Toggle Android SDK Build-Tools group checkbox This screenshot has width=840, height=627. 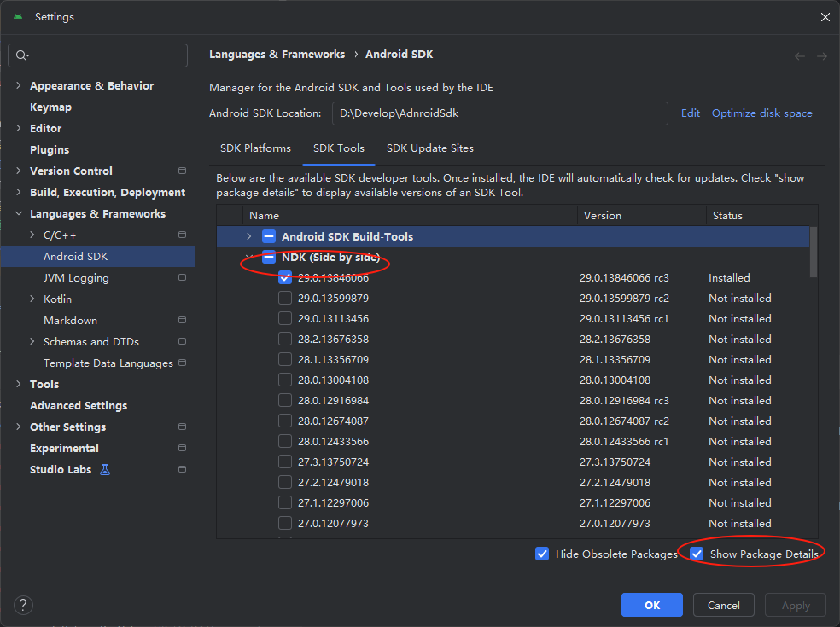tap(269, 236)
